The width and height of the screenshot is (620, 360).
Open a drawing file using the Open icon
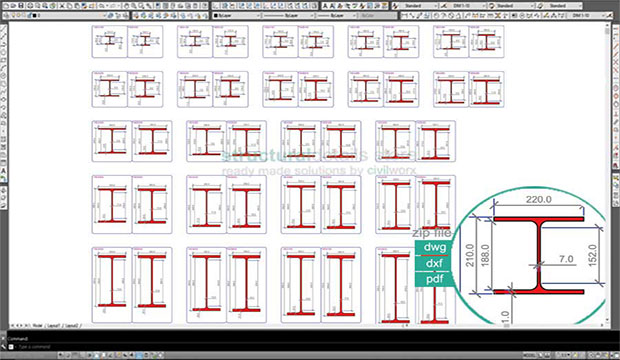click(13, 6)
